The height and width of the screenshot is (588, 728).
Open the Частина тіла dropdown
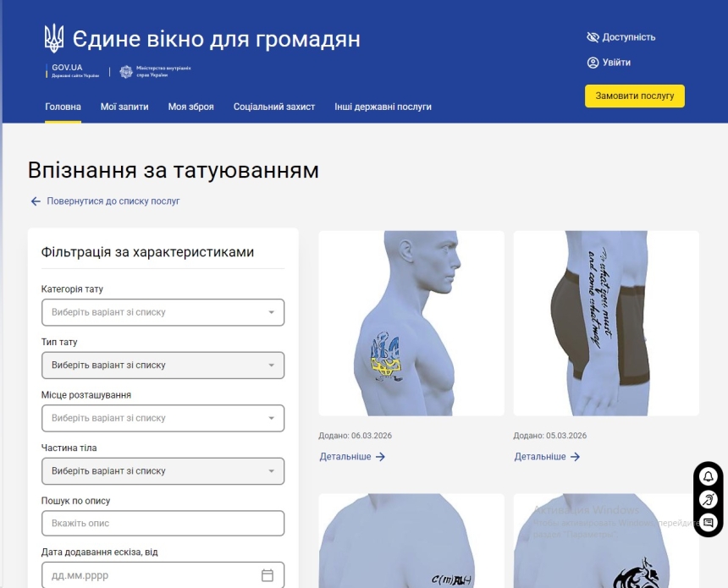163,471
